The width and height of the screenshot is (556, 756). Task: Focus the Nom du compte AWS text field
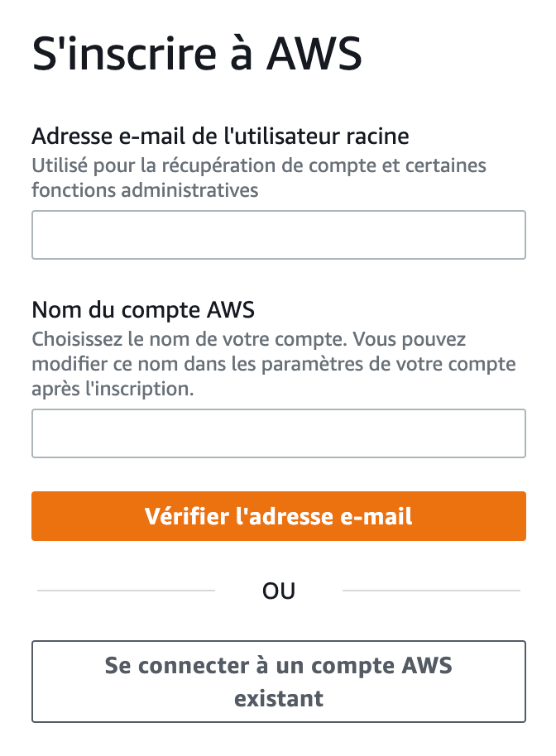click(278, 433)
